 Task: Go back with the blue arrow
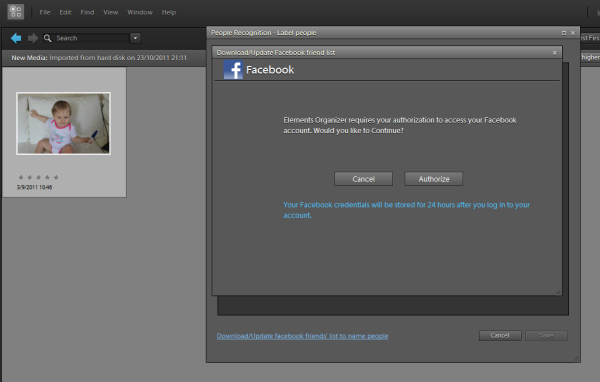pos(16,38)
